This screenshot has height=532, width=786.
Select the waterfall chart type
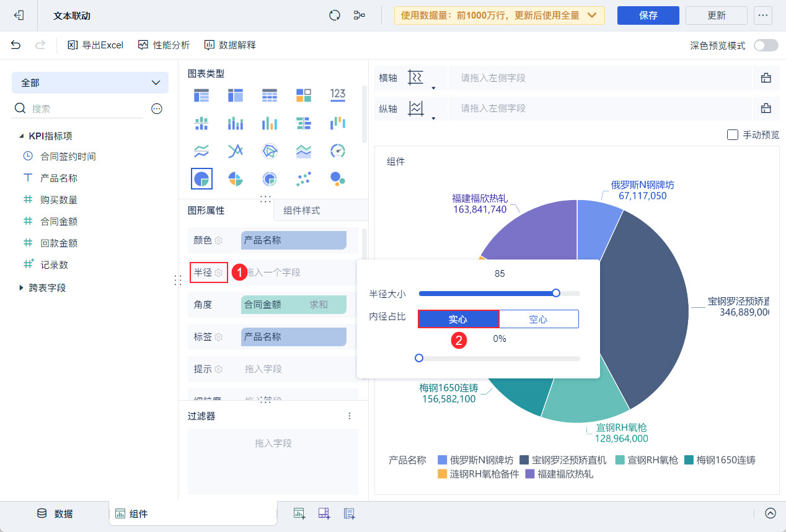pos(338,123)
